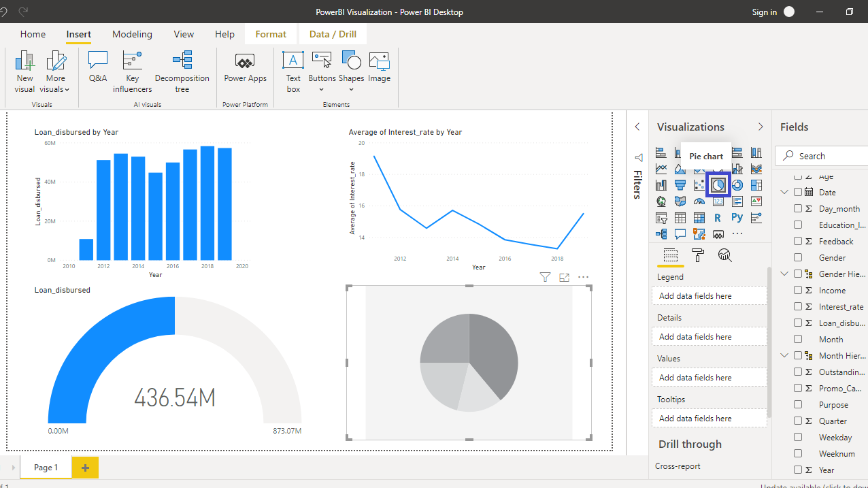The image size is (868, 488).
Task: Check the Weekday field checkbox
Action: [x=798, y=437]
